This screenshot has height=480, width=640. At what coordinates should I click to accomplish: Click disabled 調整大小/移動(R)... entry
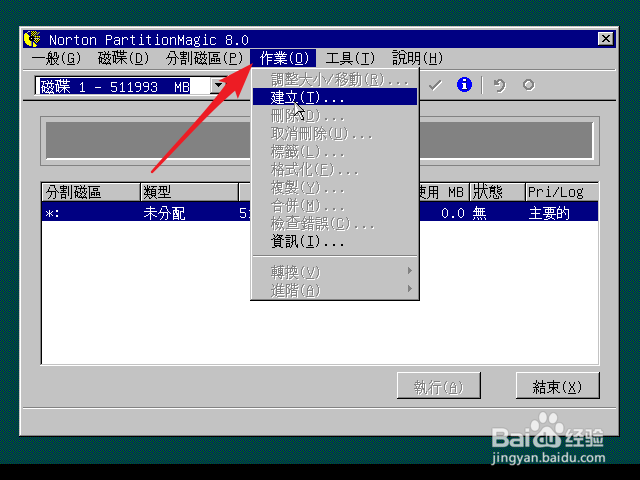[x=335, y=79]
